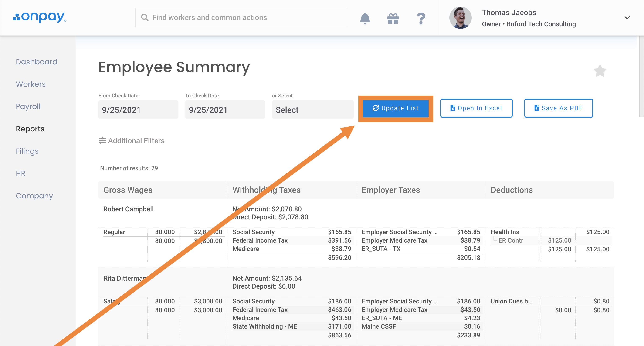Screen dimensions: 644x346
Task: Click Robert Campbell's Direct Deposit $2,078.80
Action: pos(270,217)
